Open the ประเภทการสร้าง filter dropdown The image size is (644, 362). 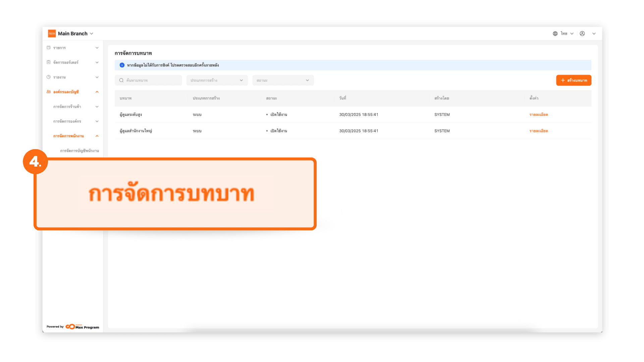[x=217, y=80]
